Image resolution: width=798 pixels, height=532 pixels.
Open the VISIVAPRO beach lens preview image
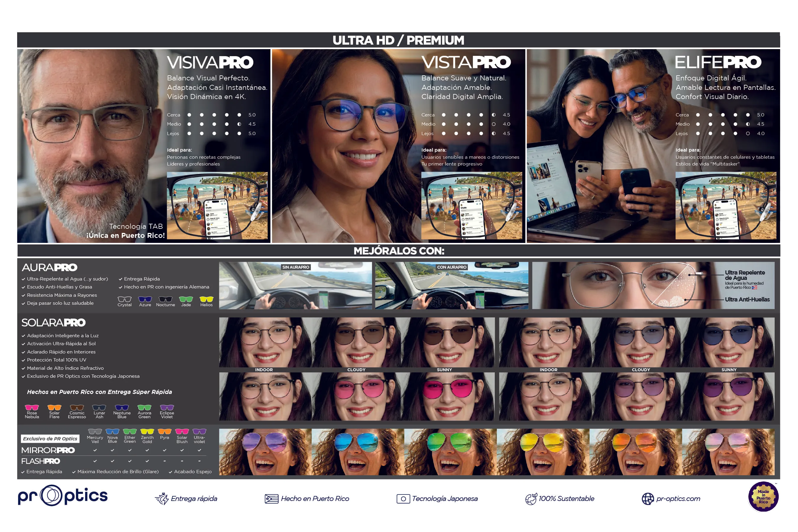(217, 206)
